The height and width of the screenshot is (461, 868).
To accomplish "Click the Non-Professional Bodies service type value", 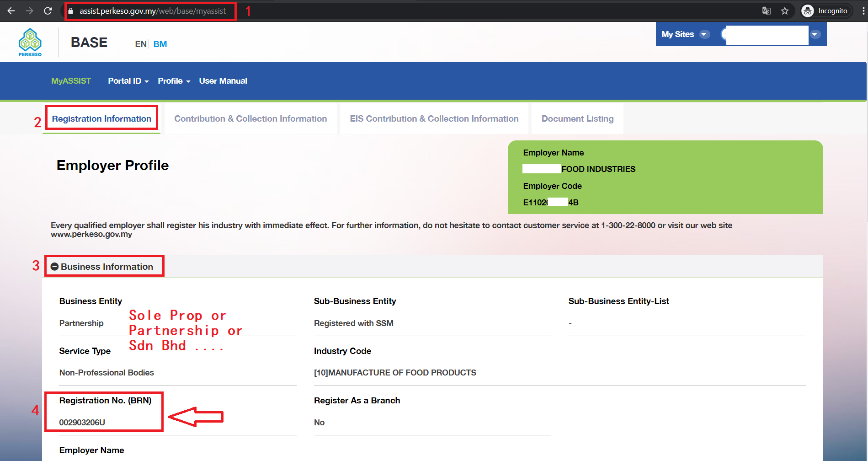I will [107, 373].
